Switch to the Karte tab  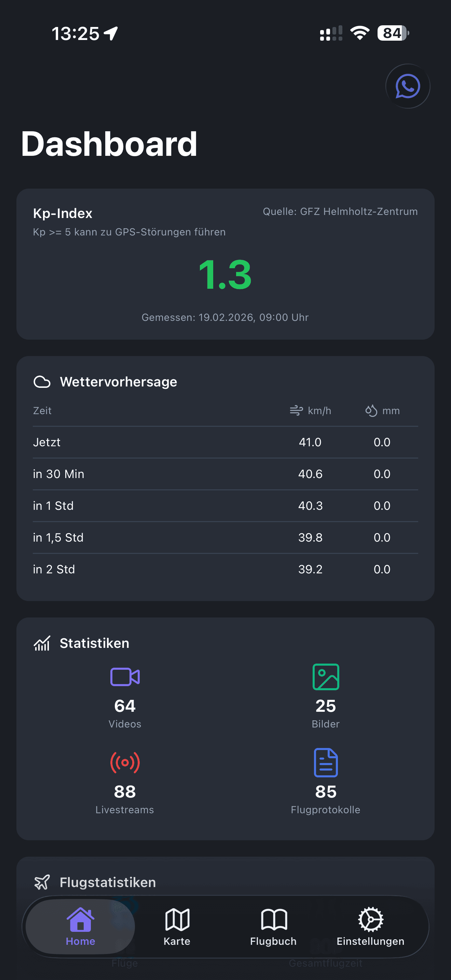point(177,927)
